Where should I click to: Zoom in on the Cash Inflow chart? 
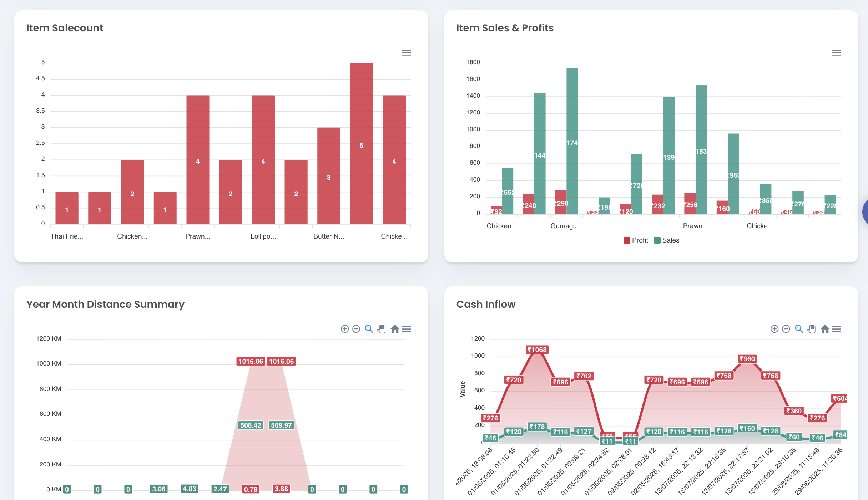[774, 329]
